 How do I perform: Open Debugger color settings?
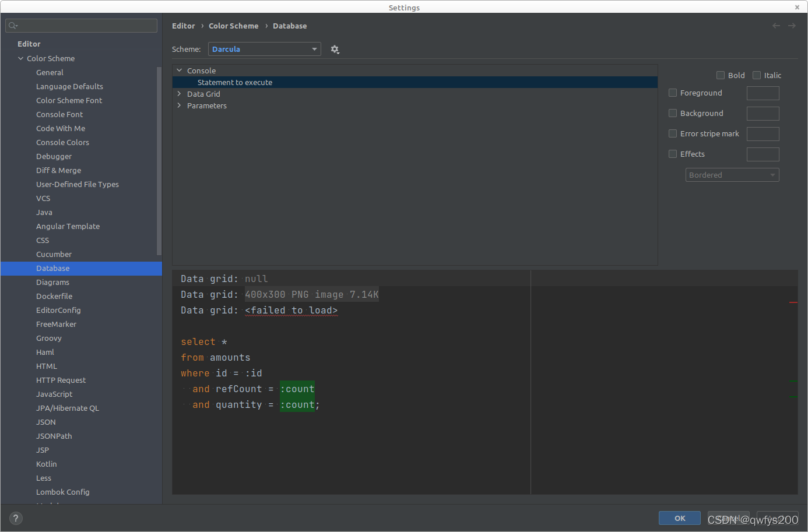tap(54, 156)
